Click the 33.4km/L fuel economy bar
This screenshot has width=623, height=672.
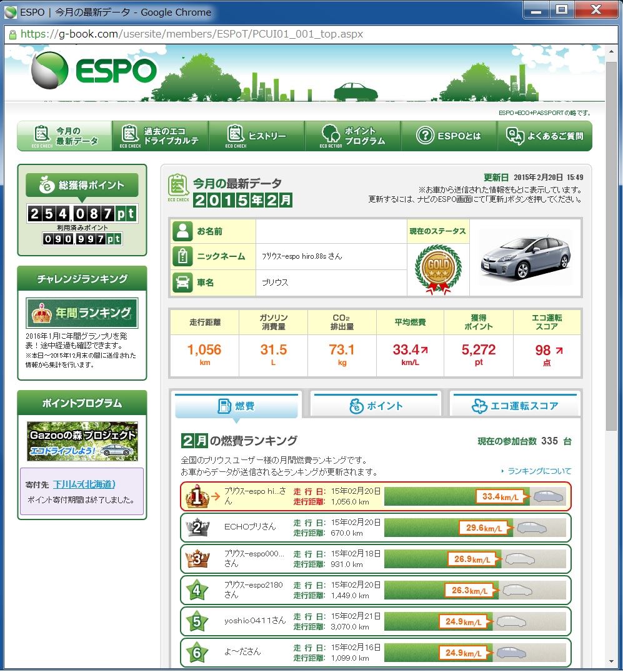click(x=475, y=497)
